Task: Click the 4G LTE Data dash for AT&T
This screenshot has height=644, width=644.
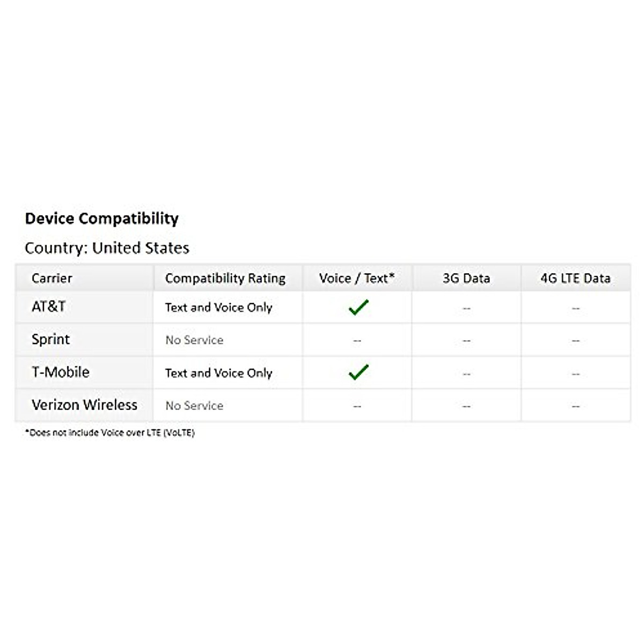Action: (x=575, y=309)
